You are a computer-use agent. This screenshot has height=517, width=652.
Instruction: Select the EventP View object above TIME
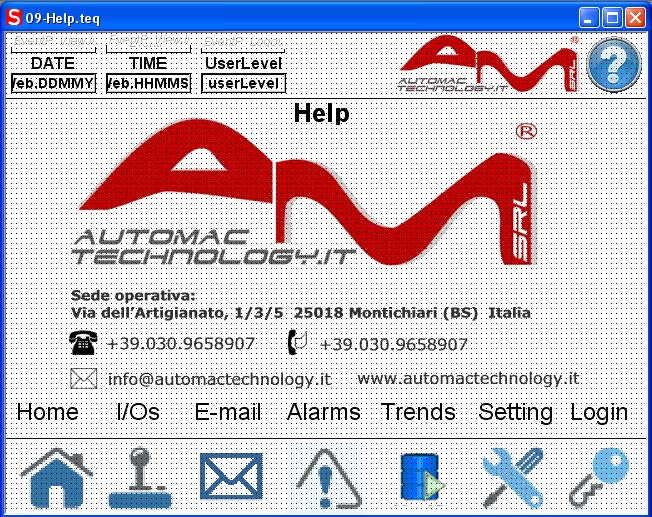click(x=148, y=43)
